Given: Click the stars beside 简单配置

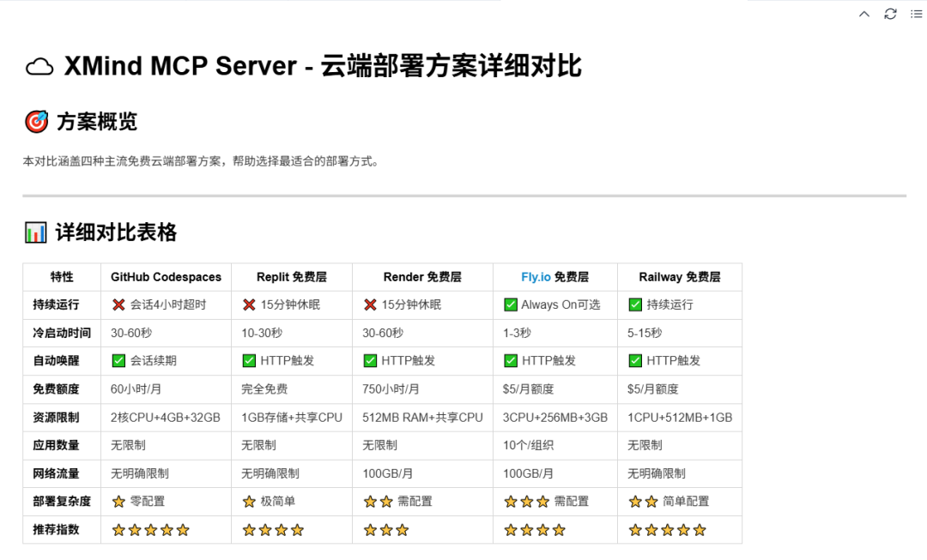Looking at the screenshot, I should (643, 502).
